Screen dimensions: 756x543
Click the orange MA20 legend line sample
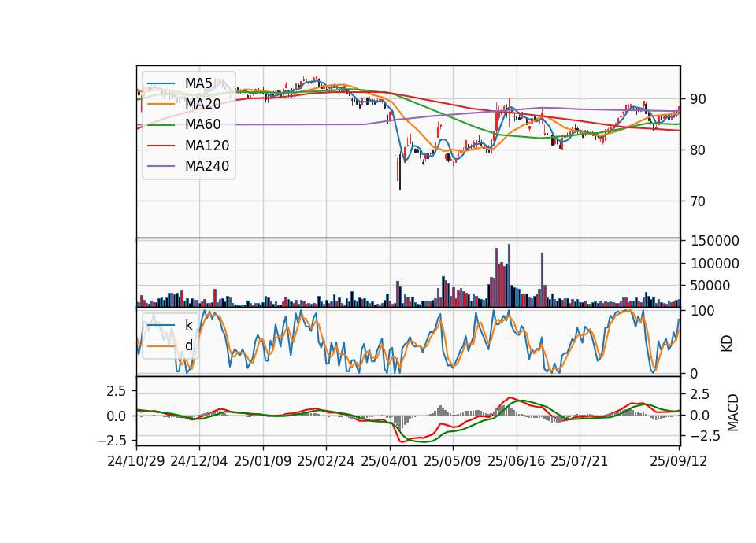(161, 104)
